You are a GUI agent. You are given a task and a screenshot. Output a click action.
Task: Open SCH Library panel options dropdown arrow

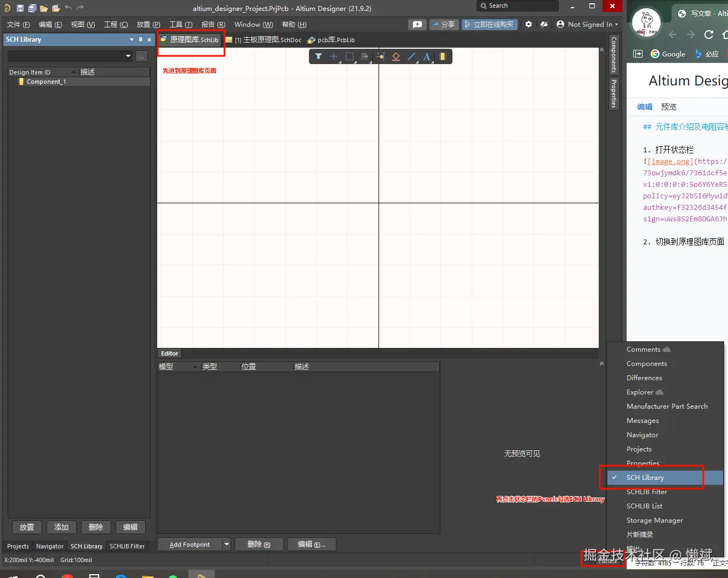[x=131, y=39]
